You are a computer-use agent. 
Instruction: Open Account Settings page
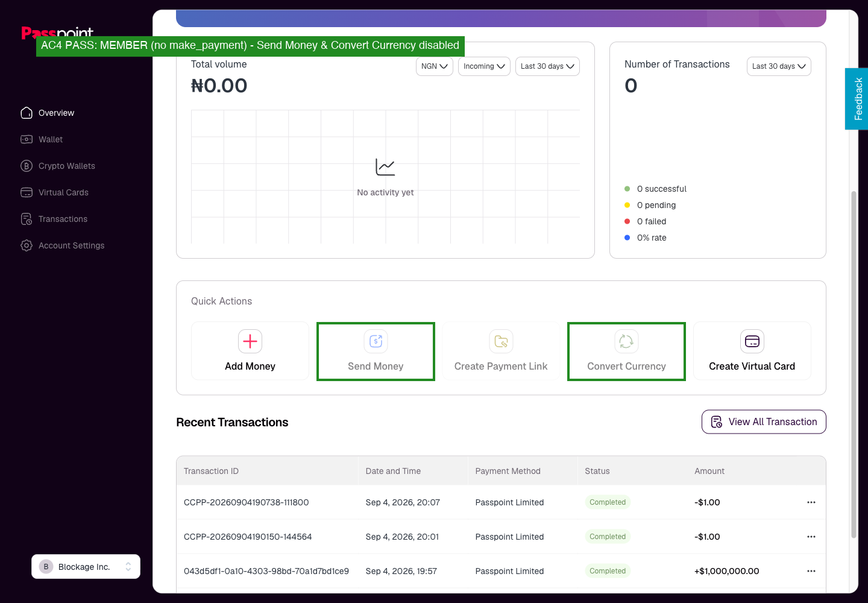[71, 245]
